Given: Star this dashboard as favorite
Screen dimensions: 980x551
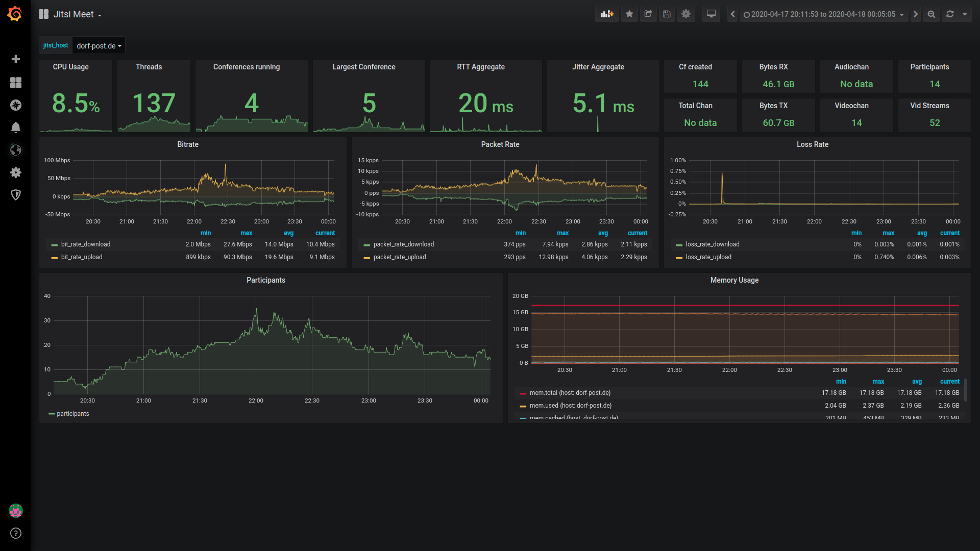Looking at the screenshot, I should 629,14.
